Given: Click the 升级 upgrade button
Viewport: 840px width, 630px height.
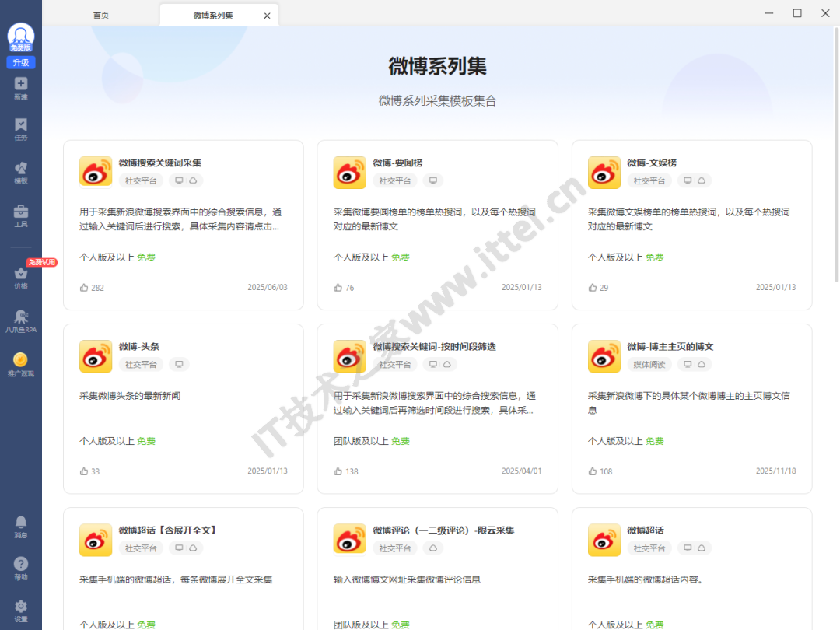Looking at the screenshot, I should (x=21, y=63).
